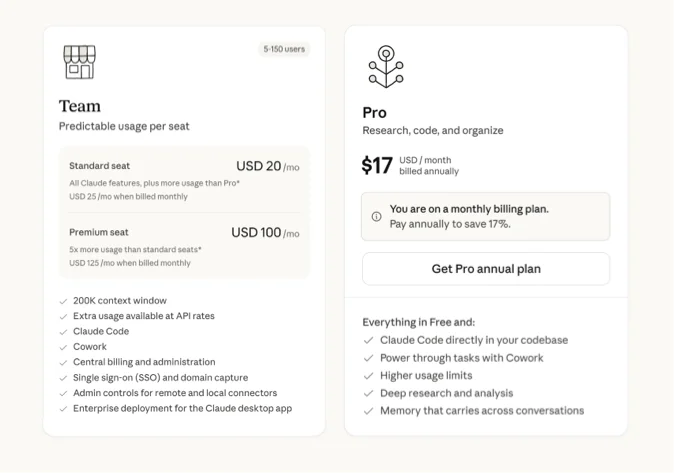The height and width of the screenshot is (473, 674).
Task: Click the checkmark beside 200K context window
Action: tap(63, 301)
